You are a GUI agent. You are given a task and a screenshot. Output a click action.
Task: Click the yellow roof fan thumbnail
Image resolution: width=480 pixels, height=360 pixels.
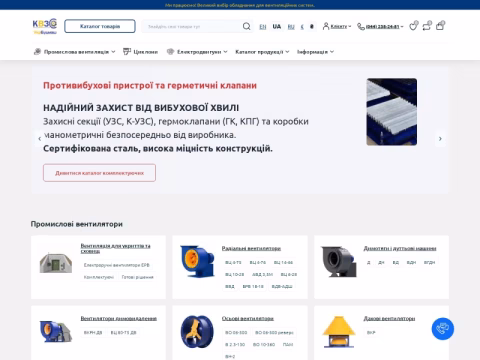[338, 332]
